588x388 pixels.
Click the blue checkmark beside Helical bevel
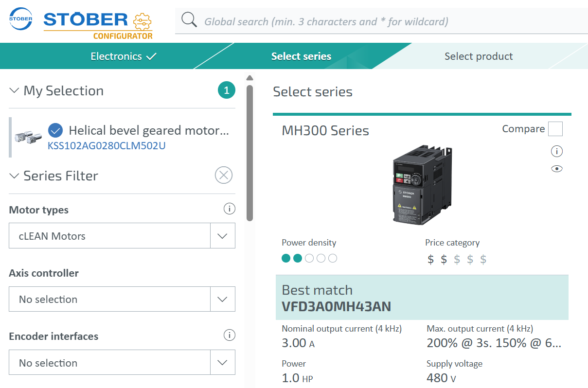(55, 130)
